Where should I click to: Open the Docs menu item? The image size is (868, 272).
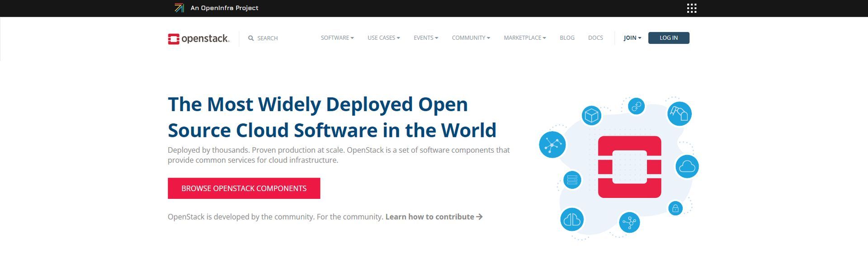pos(595,38)
